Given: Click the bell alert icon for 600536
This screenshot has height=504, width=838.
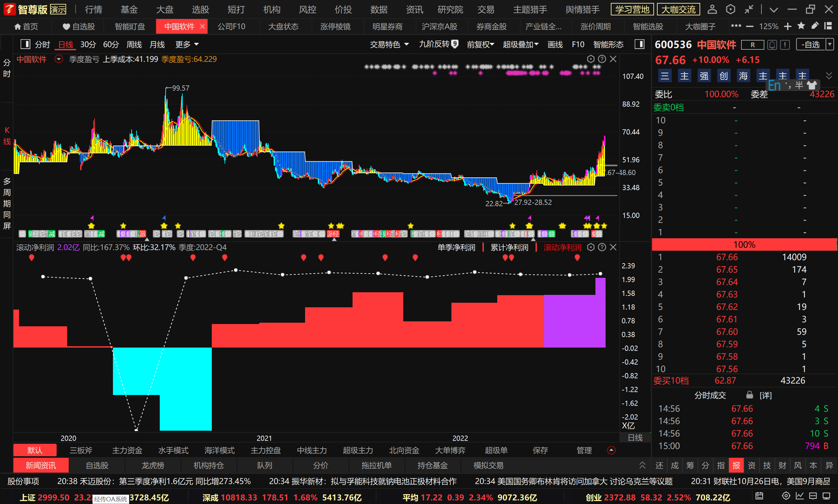Looking at the screenshot, I should [772, 45].
